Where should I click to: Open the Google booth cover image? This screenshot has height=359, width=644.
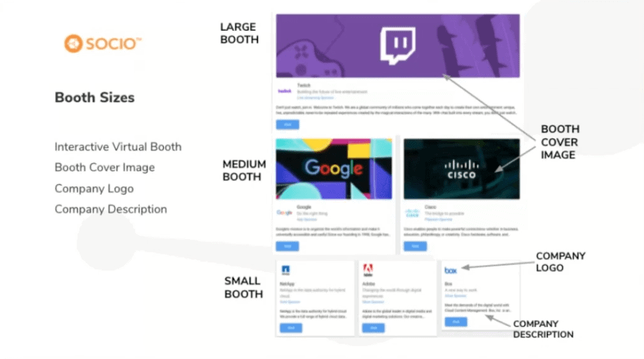pyautogui.click(x=334, y=169)
